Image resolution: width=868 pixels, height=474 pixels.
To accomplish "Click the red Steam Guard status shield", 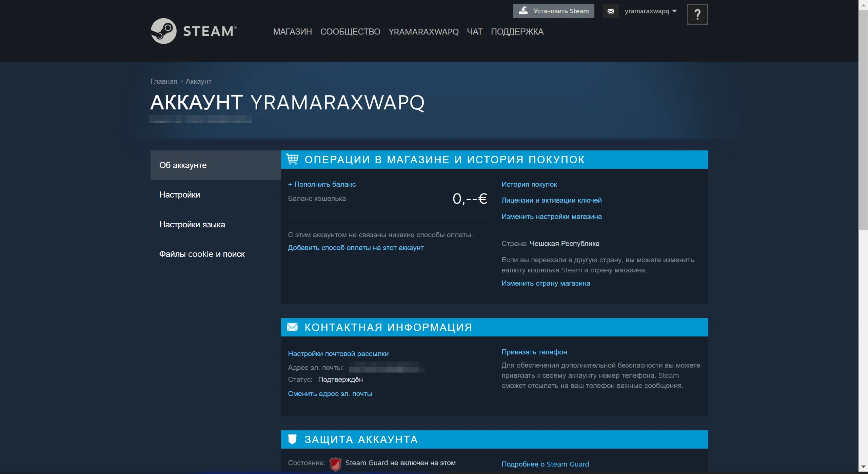I will (335, 464).
